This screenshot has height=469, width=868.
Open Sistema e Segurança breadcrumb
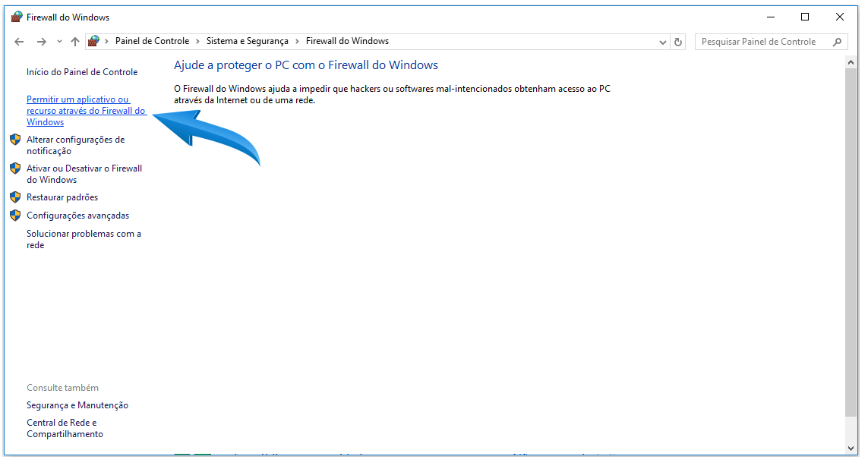[x=248, y=41]
